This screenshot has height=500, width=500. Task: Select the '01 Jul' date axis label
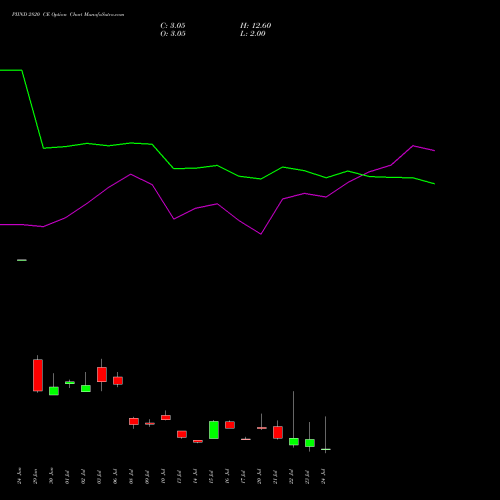coord(67,477)
